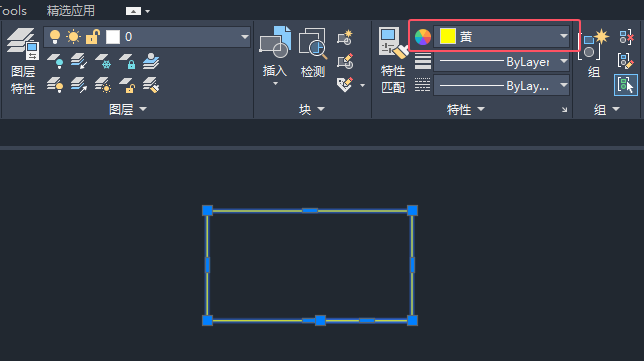The image size is (644, 361).
Task: Click Thaw All Layers sun icon
Action: coord(103,85)
